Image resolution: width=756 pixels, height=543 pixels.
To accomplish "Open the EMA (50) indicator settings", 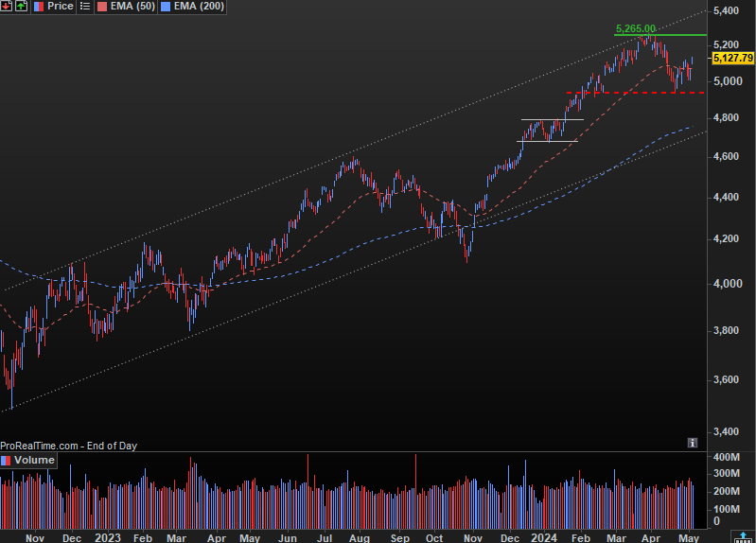I will [x=126, y=7].
